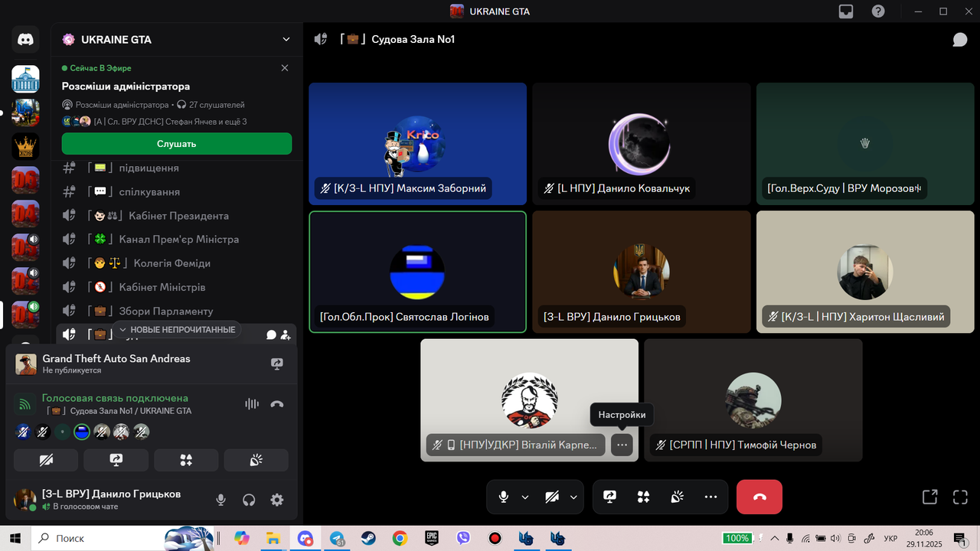
Task: Open the soundboard in the sidebar panel
Action: coord(256,460)
